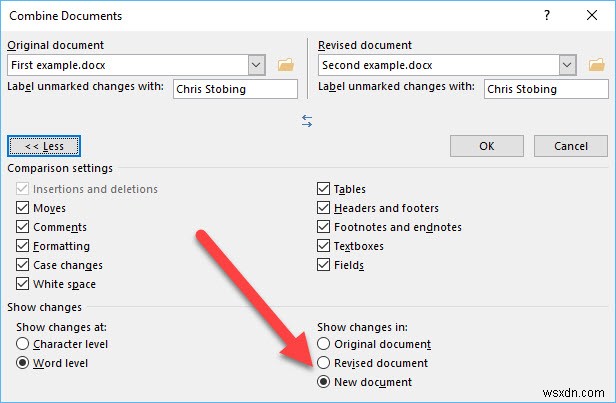This screenshot has width=616, height=403.
Task: Select Character level radio button
Action: (23, 344)
